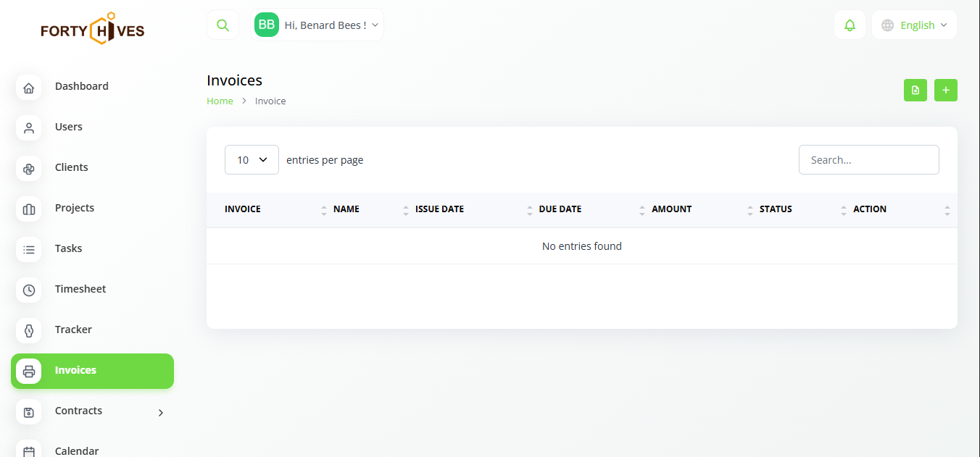Viewport: 980px width, 457px height.
Task: Click the search magnifier icon in header
Action: pyautogui.click(x=223, y=25)
